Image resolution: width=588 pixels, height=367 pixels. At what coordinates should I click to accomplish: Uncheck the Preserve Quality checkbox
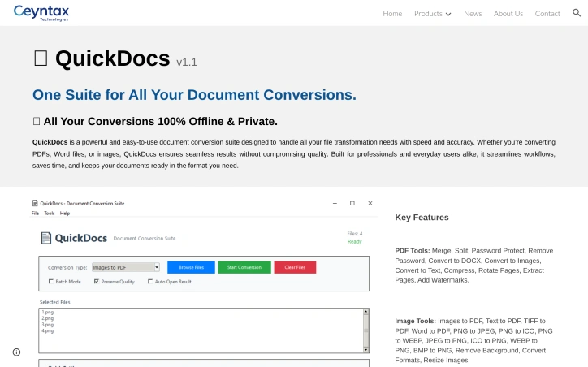(x=97, y=282)
